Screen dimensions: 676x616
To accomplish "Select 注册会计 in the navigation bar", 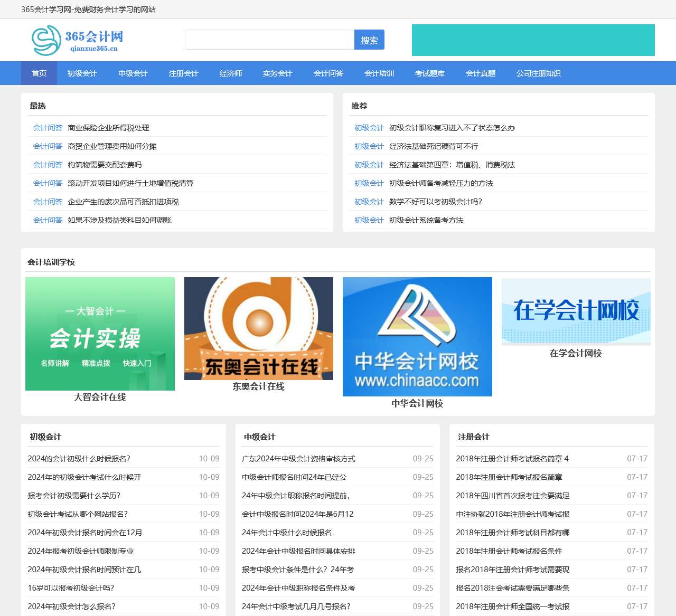I will pyautogui.click(x=183, y=73).
